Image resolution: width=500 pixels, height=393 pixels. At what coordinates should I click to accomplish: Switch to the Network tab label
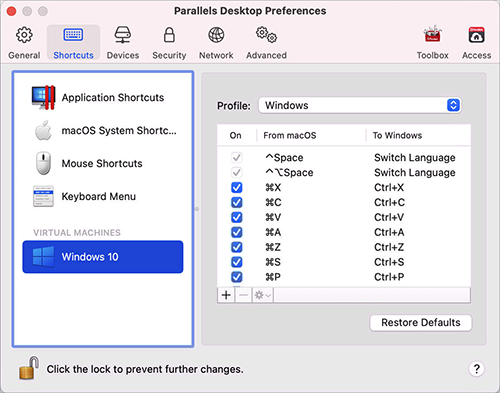tap(216, 55)
